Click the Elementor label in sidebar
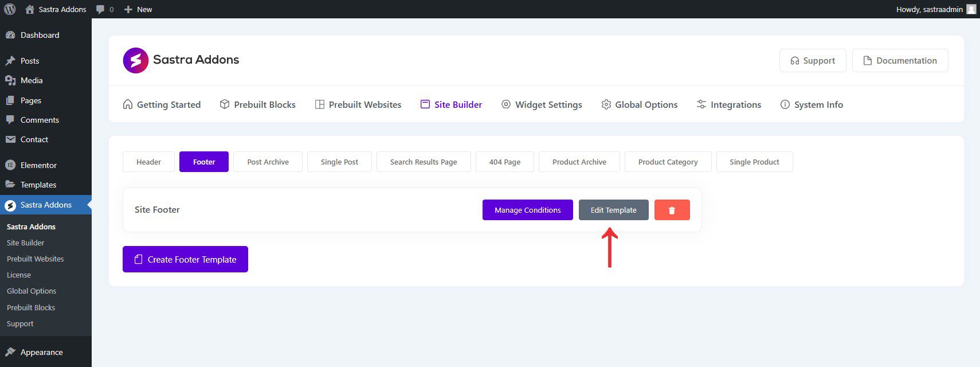980x367 pixels. click(38, 165)
